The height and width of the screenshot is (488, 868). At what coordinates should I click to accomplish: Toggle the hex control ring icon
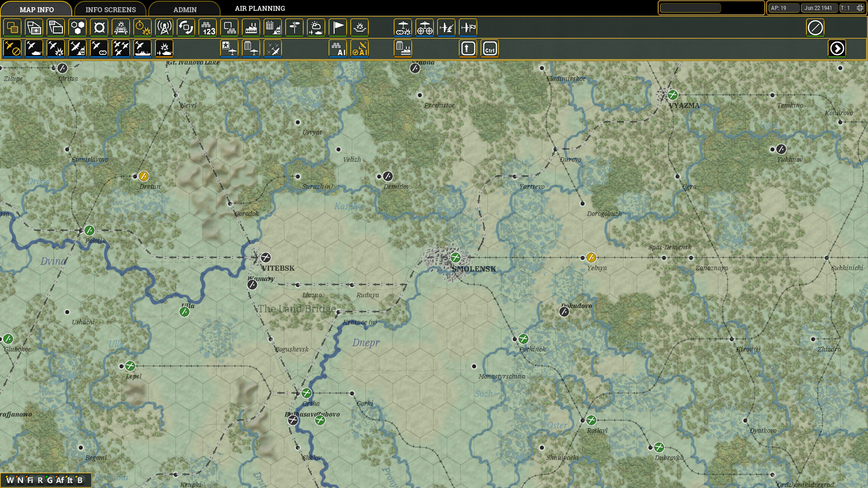(x=99, y=28)
